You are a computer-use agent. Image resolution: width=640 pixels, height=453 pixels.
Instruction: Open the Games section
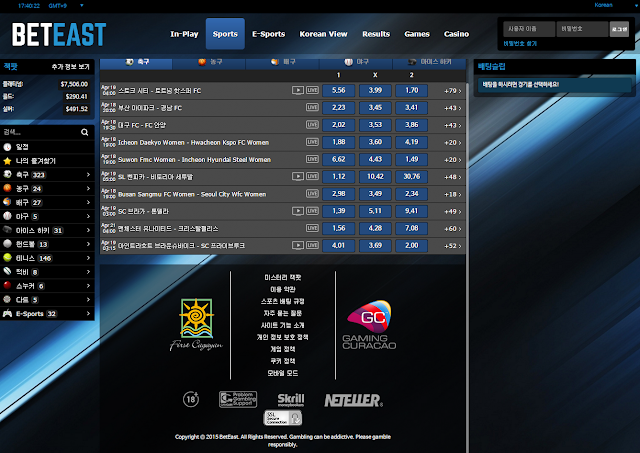[417, 34]
